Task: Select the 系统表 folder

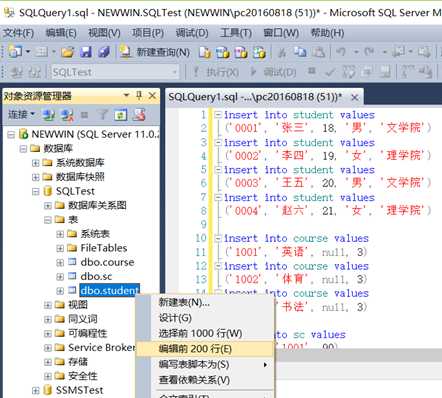Action: tap(95, 234)
